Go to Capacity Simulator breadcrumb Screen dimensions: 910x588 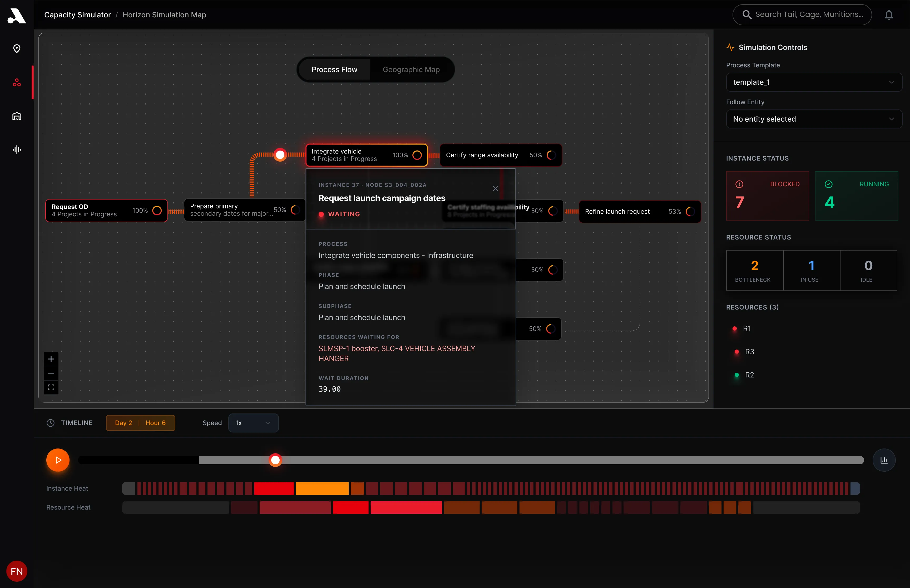pyautogui.click(x=77, y=14)
